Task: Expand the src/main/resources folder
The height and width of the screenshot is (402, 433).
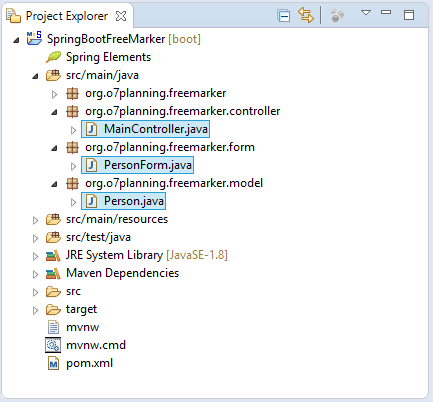Action: tap(35, 220)
